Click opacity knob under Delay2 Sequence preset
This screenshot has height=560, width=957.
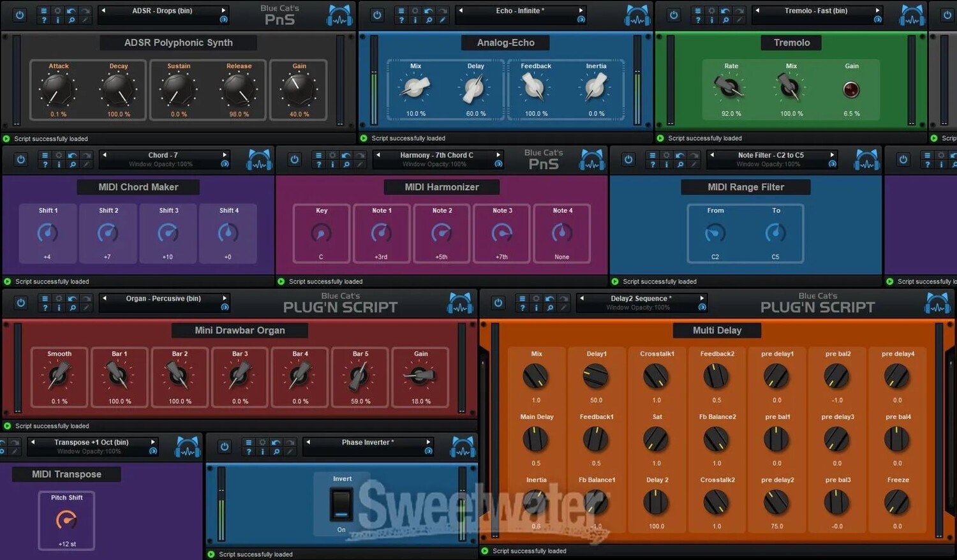pos(702,307)
